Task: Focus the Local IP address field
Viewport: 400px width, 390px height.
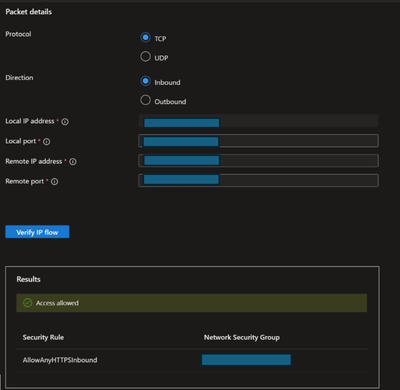Action: 258,121
